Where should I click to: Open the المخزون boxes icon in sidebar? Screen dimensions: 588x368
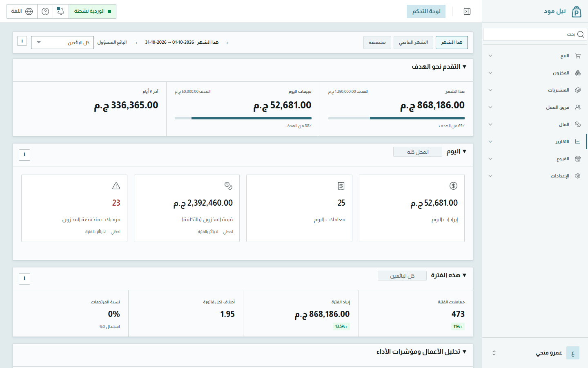coord(578,73)
